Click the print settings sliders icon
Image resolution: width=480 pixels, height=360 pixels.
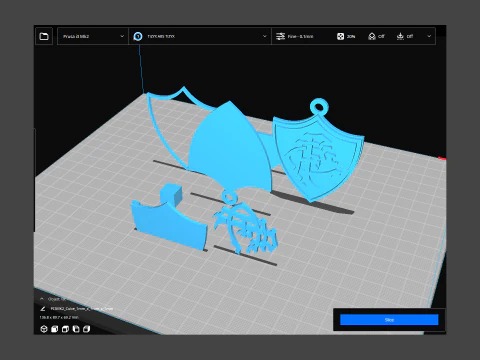pos(280,36)
